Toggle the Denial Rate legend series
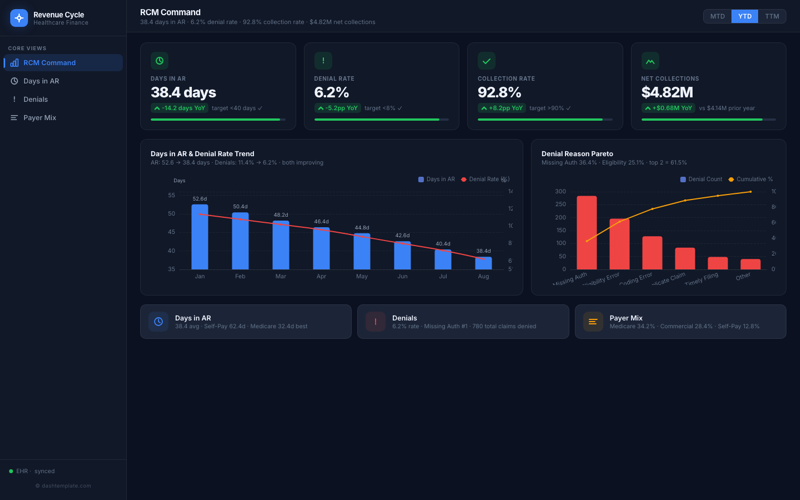Screen dimensions: 800x500 [x=484, y=179]
